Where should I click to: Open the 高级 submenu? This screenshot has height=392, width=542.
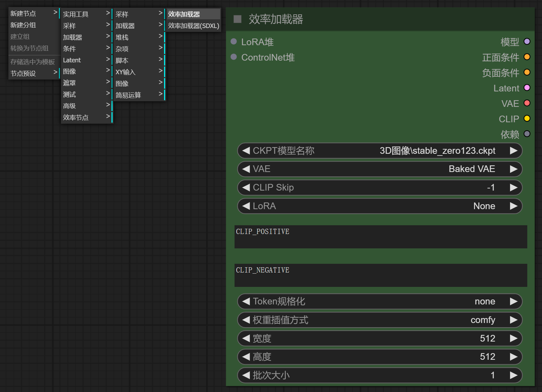(x=87, y=106)
